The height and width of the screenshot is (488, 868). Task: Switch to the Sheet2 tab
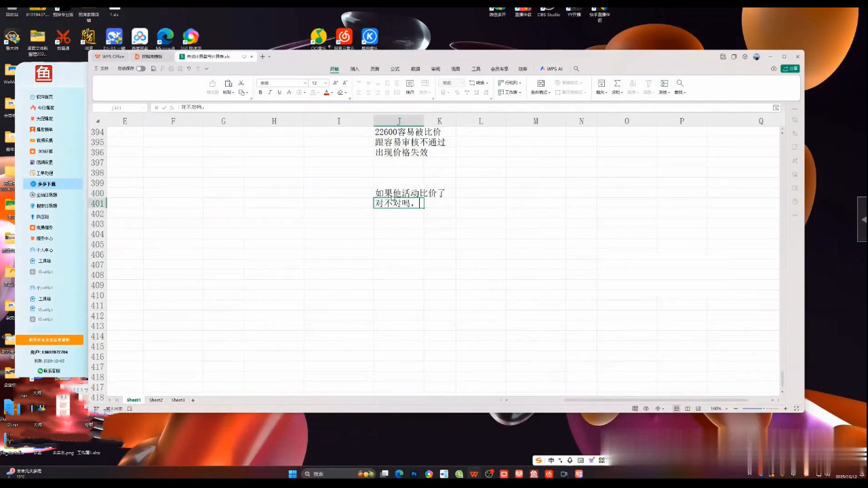156,400
